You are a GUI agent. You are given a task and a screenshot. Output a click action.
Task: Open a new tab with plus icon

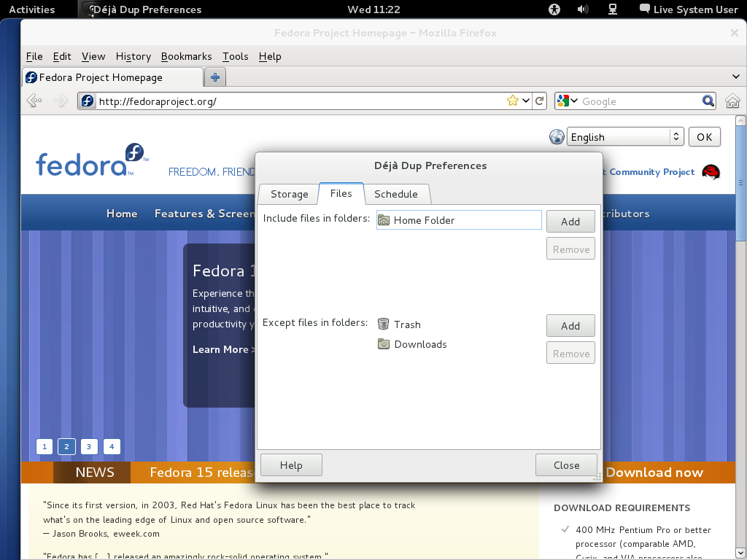click(215, 77)
